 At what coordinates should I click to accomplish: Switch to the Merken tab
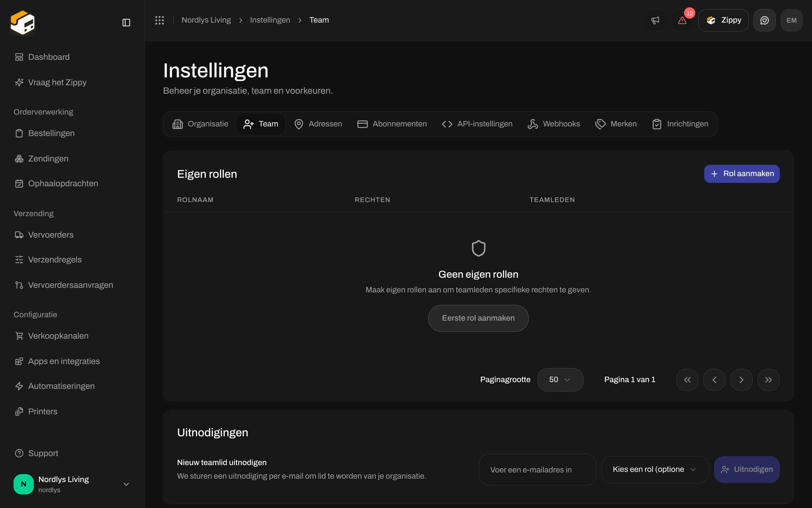click(x=616, y=124)
